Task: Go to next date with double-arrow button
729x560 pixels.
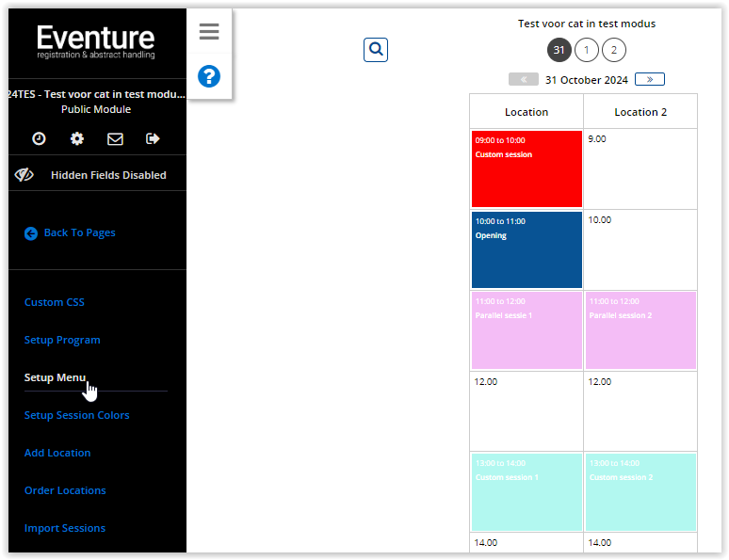Action: (649, 79)
